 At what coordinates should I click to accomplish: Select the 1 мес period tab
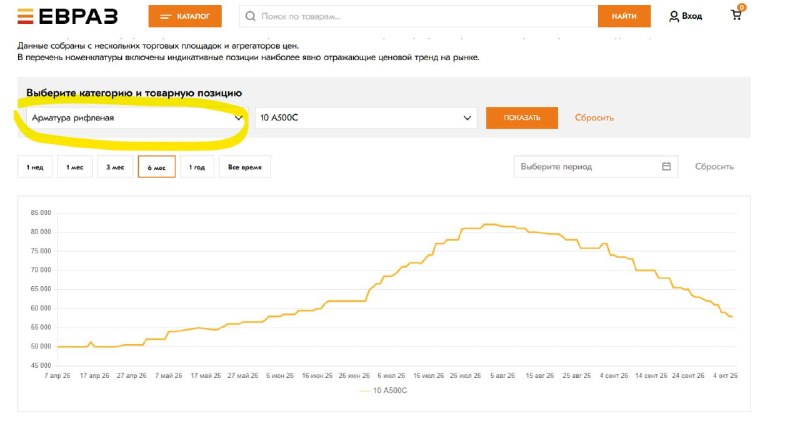(x=74, y=167)
